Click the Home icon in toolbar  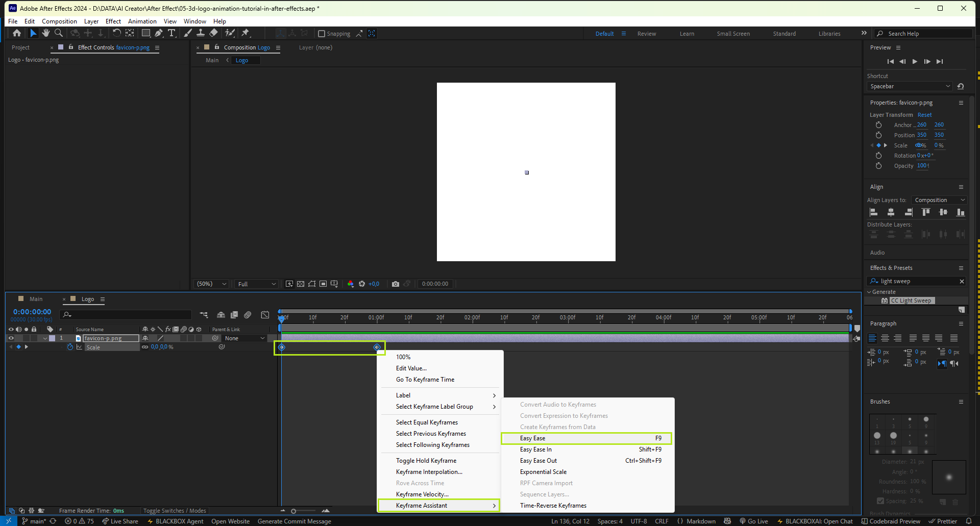coord(17,33)
